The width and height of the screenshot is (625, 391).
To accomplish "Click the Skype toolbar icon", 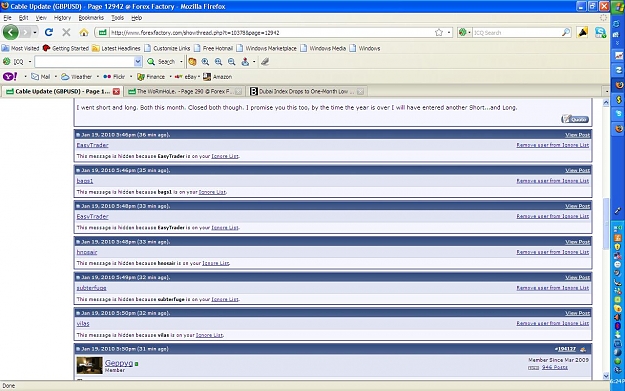I will pos(600,32).
